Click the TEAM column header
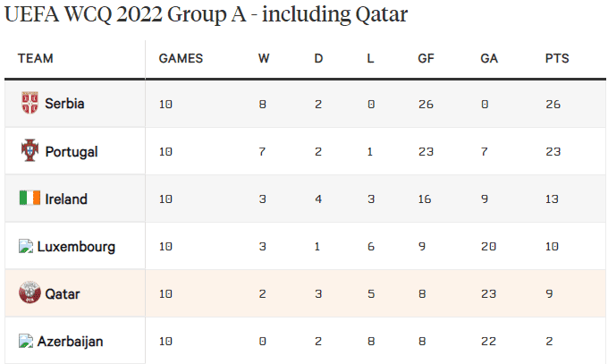 tap(36, 59)
